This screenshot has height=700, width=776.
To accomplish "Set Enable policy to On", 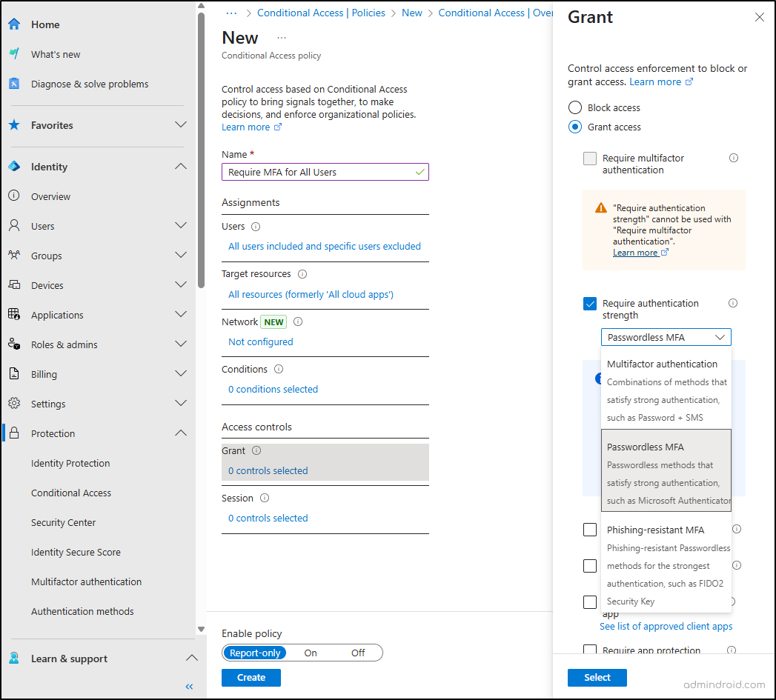I will (x=310, y=653).
